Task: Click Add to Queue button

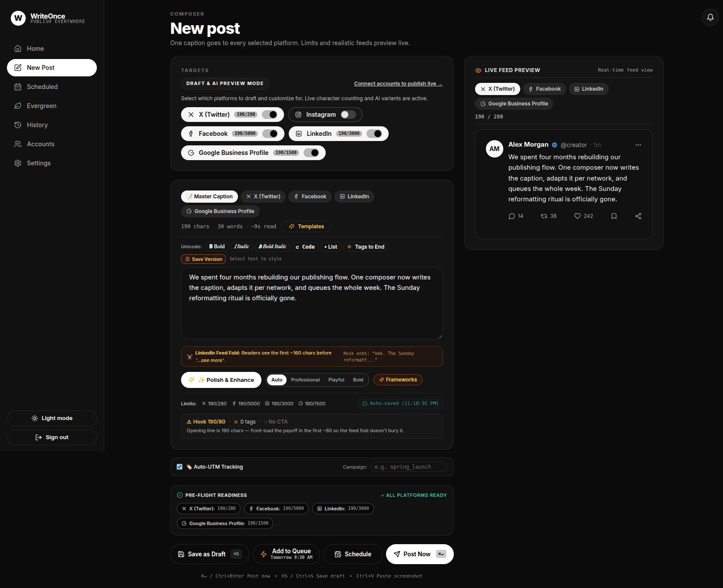Action: pyautogui.click(x=286, y=554)
